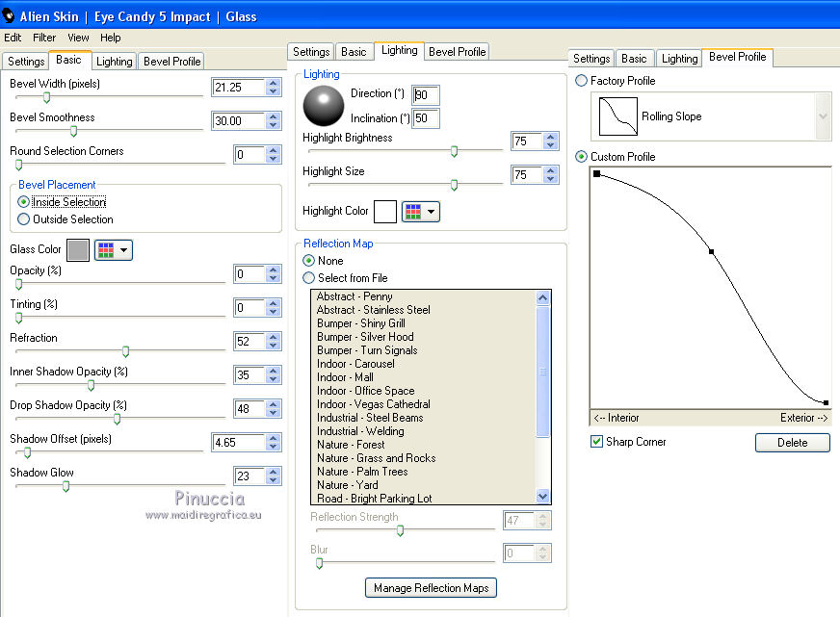
Task: Select 'Indoor - Vegas Cathedral' reflection map
Action: 374,404
